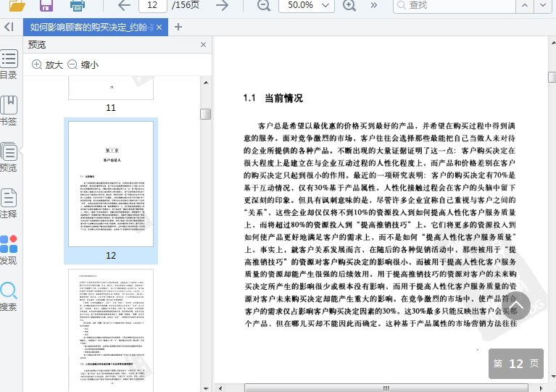The image size is (556, 392).
Task: Open the 发现 discover panel
Action: [x=9, y=250]
